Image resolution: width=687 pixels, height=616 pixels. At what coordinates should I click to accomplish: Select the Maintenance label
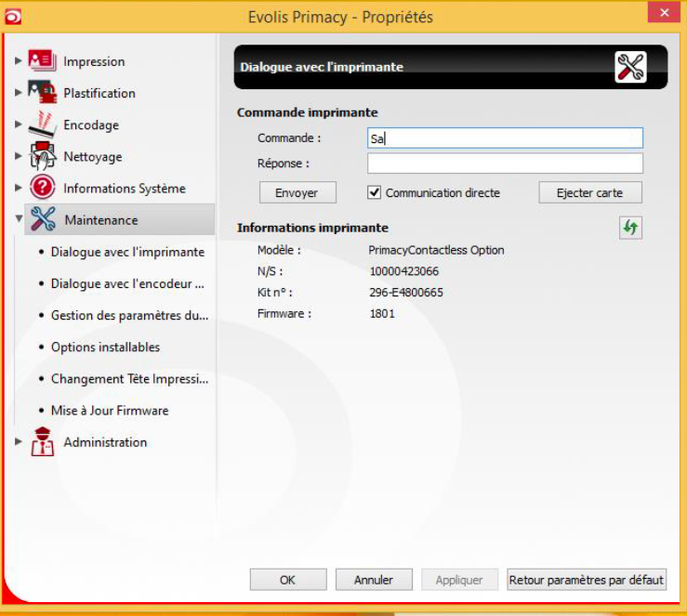pos(101,220)
